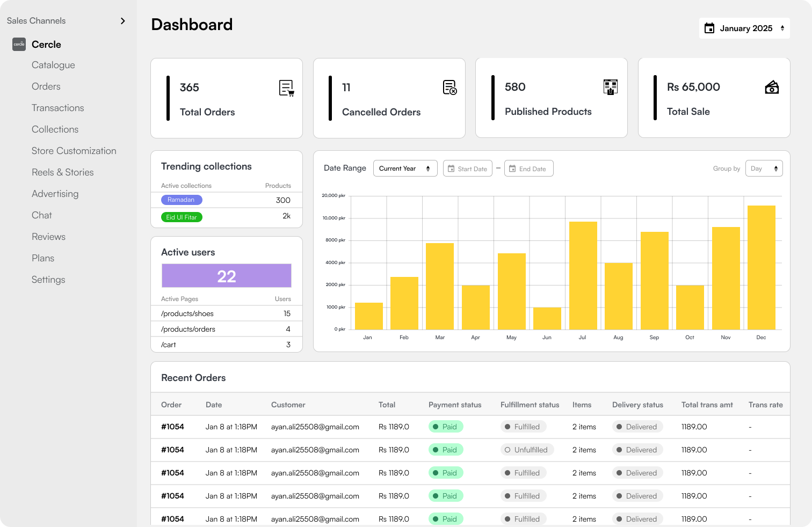Click the End Date calendar icon
The height and width of the screenshot is (527, 812).
tap(512, 169)
